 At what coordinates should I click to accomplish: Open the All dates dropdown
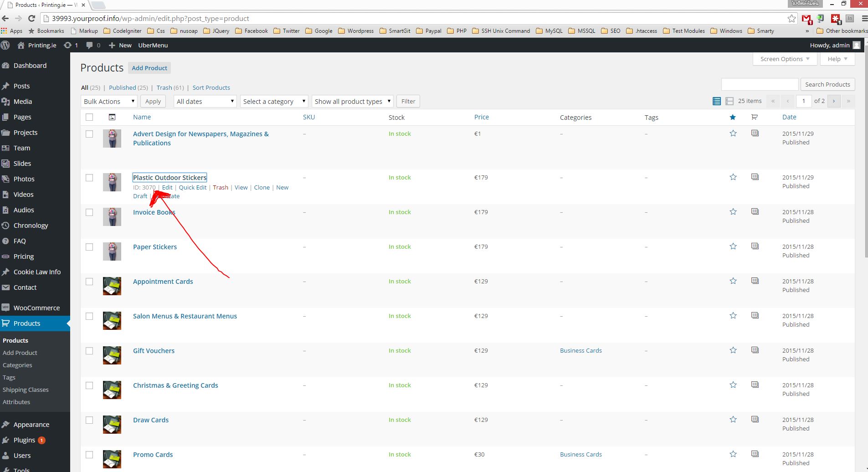click(205, 101)
